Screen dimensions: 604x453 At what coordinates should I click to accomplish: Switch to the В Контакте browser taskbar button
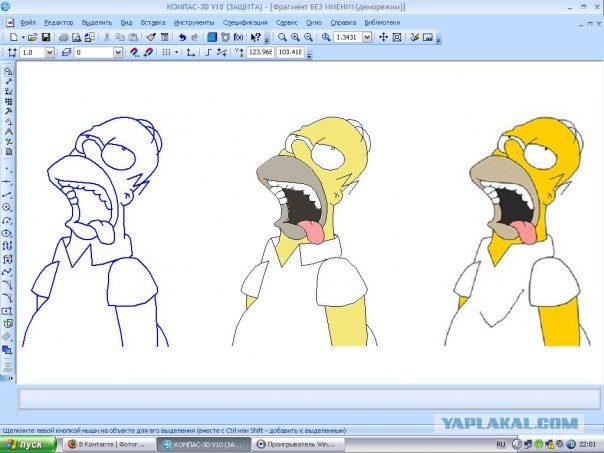pyautogui.click(x=109, y=445)
